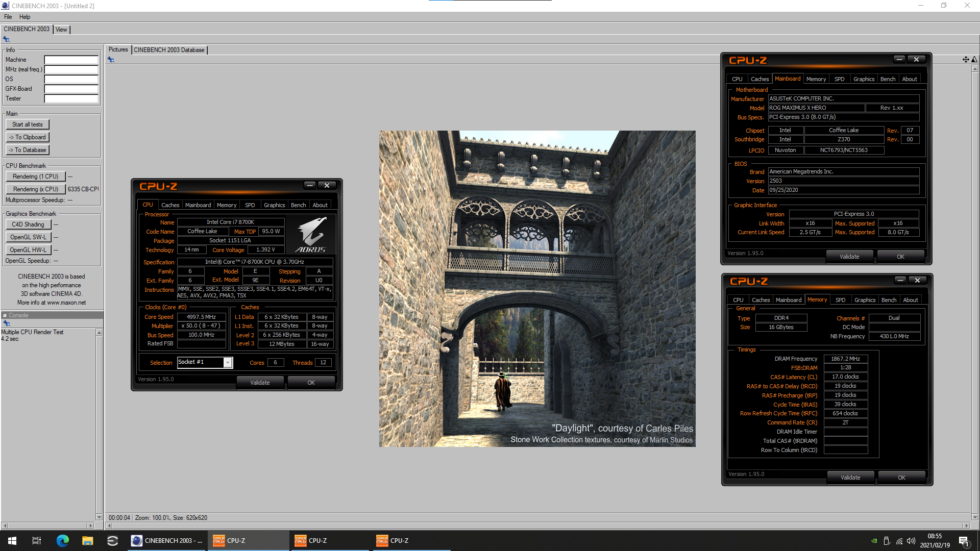Open Graphics tab in CPU-Z Memory window

coord(865,300)
